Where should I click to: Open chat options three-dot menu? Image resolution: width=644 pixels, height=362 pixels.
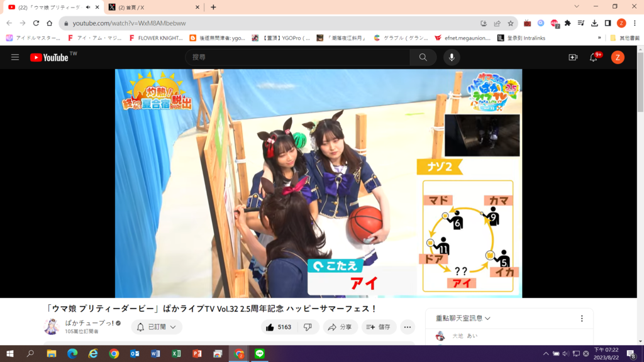(582, 318)
